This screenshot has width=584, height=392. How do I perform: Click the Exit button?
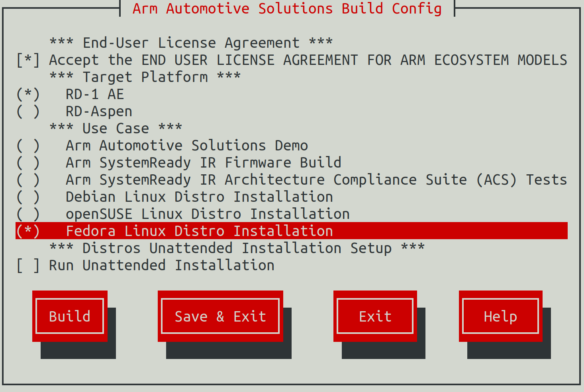click(x=375, y=316)
